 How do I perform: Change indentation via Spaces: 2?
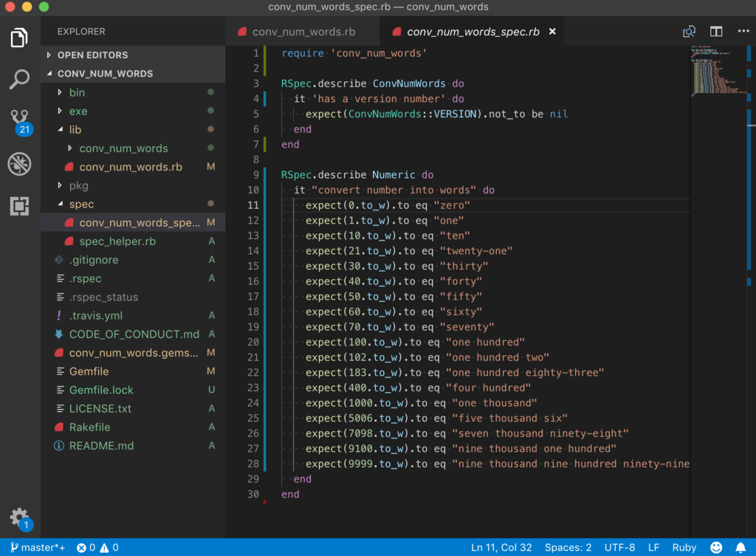568,548
